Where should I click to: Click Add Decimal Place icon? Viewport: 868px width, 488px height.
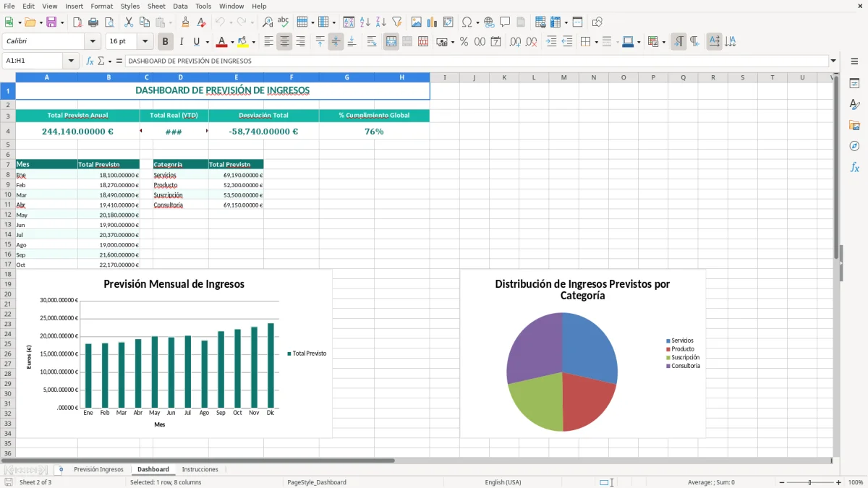[x=515, y=42]
